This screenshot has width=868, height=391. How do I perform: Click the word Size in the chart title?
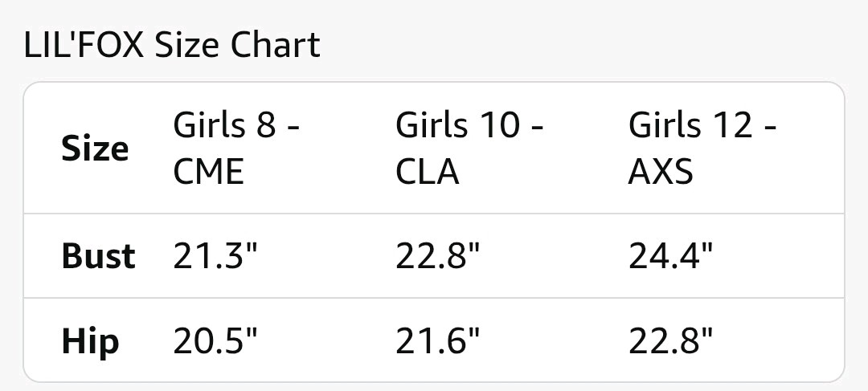(x=188, y=45)
